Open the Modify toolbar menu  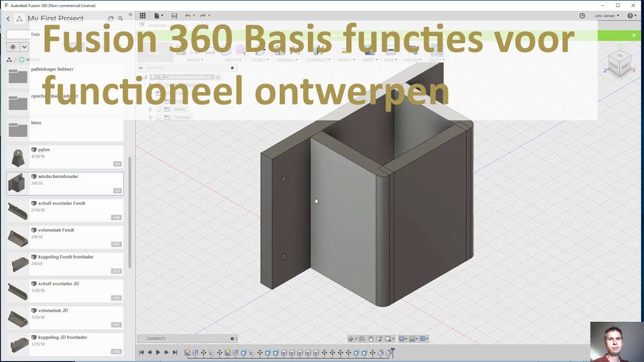point(260,60)
